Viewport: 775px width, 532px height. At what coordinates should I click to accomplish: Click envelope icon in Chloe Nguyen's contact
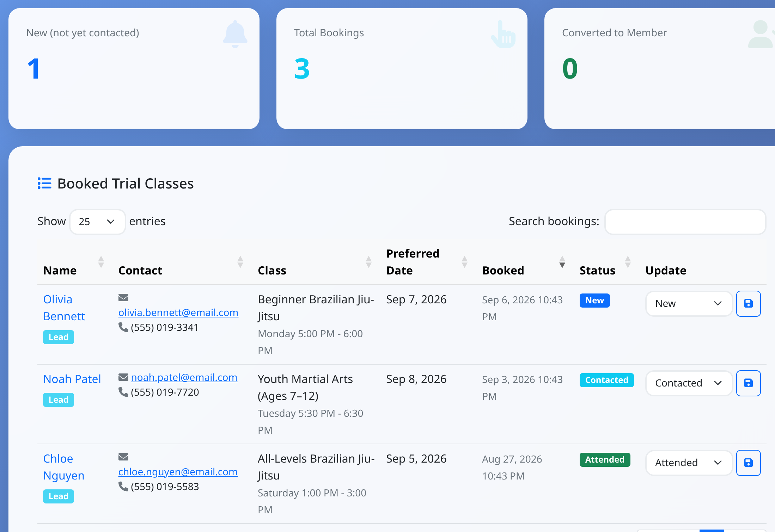(123, 457)
